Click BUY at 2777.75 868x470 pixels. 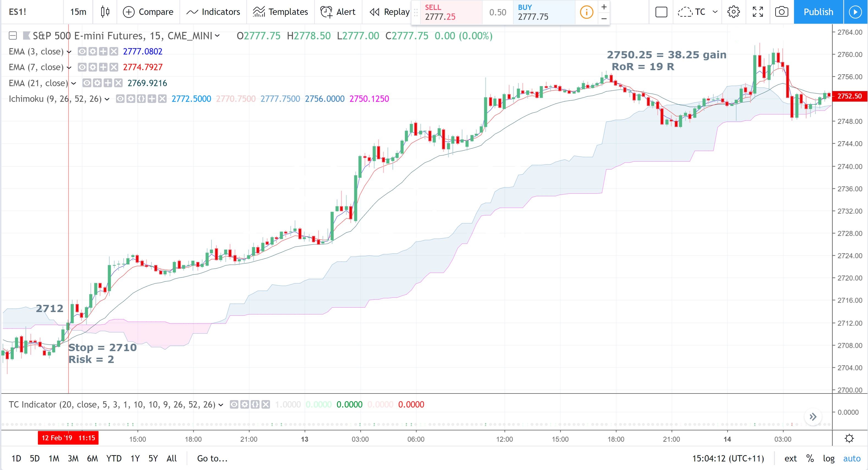tap(544, 12)
